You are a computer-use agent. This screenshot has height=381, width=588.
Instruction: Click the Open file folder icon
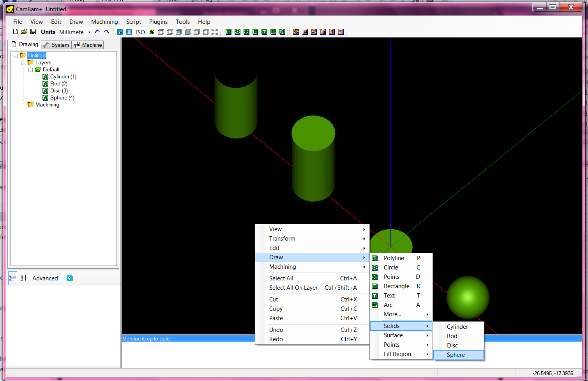coord(24,32)
